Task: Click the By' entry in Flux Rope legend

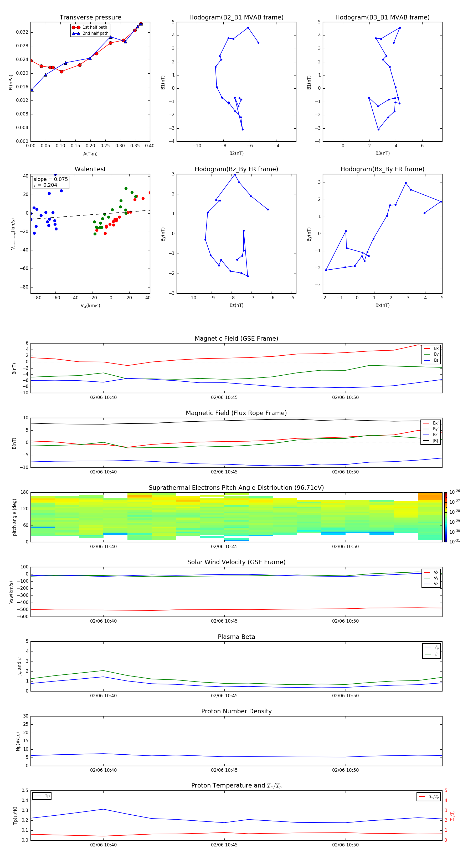Action: (x=431, y=429)
